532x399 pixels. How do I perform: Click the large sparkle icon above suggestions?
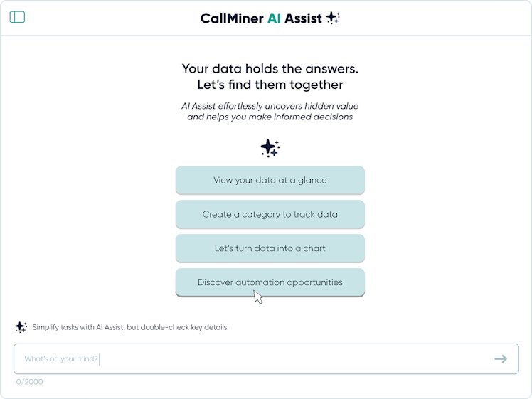tap(270, 148)
